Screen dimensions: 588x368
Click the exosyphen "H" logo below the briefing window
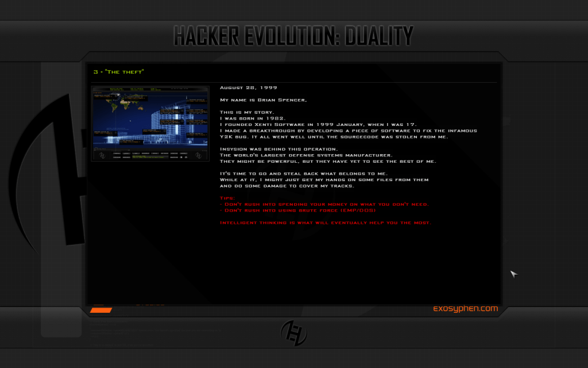coord(293,332)
